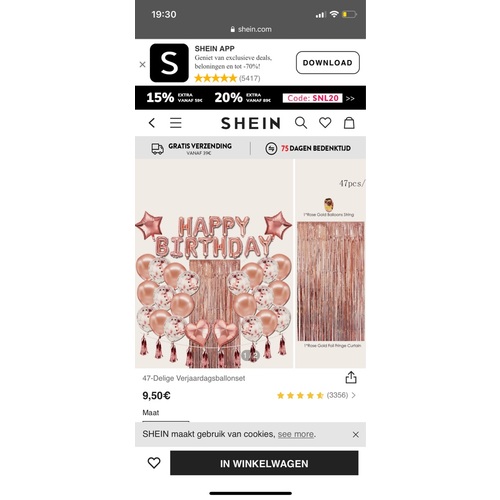The height and width of the screenshot is (500, 500).
Task: Click the SHEIN app logo icon
Action: point(169,63)
